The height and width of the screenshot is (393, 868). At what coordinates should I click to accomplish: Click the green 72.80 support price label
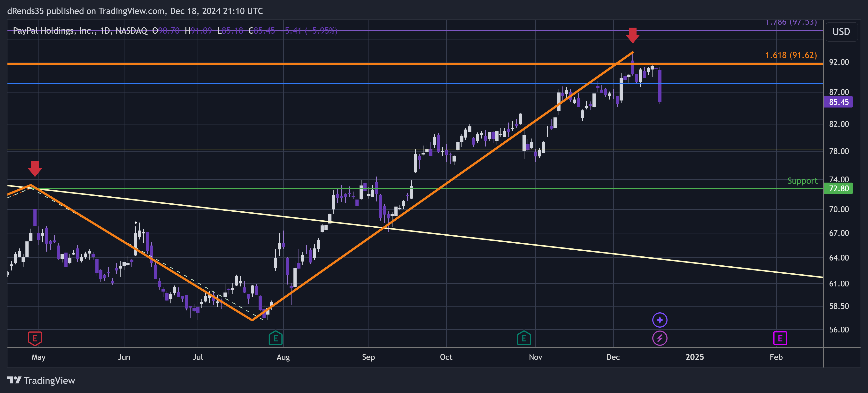(838, 188)
